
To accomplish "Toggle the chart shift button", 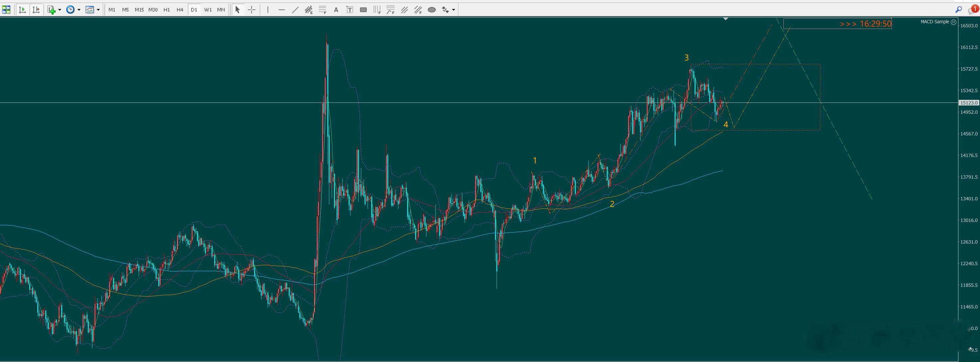I will (x=36, y=10).
